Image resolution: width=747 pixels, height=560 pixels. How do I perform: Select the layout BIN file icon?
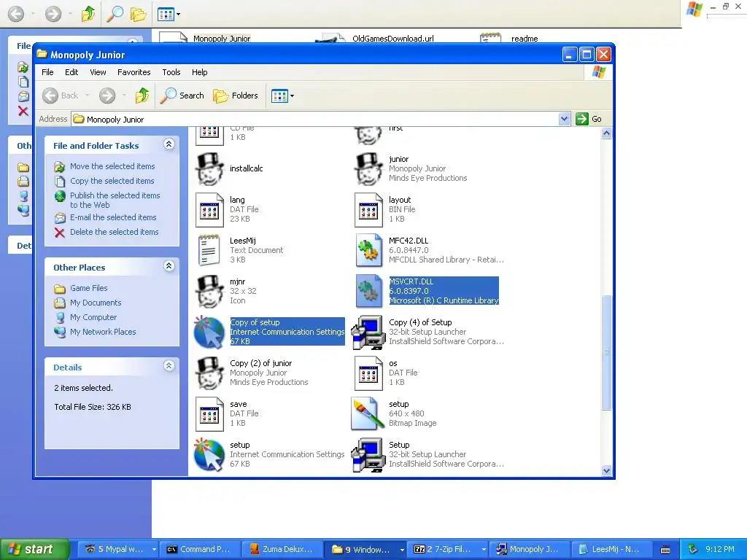pyautogui.click(x=368, y=209)
